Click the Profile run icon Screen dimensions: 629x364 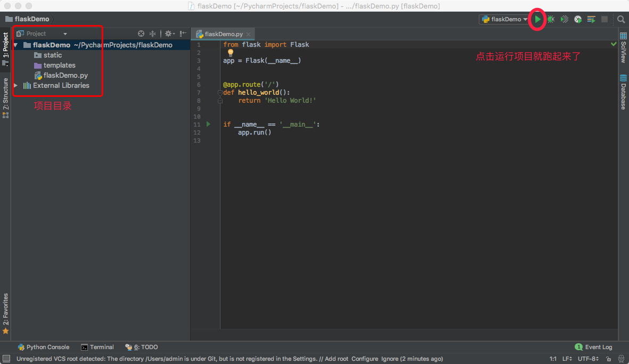tap(578, 19)
